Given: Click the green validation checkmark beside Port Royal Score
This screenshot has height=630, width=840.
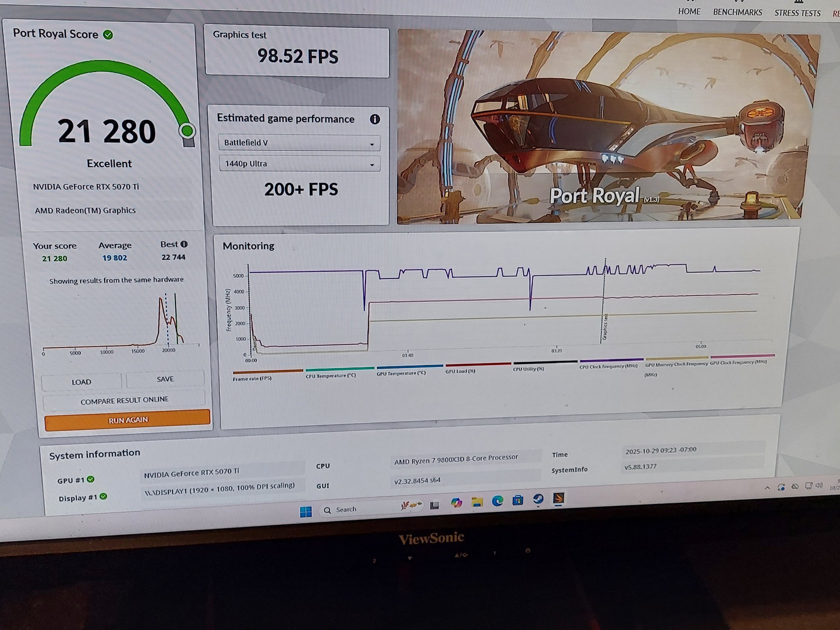Looking at the screenshot, I should [x=108, y=35].
